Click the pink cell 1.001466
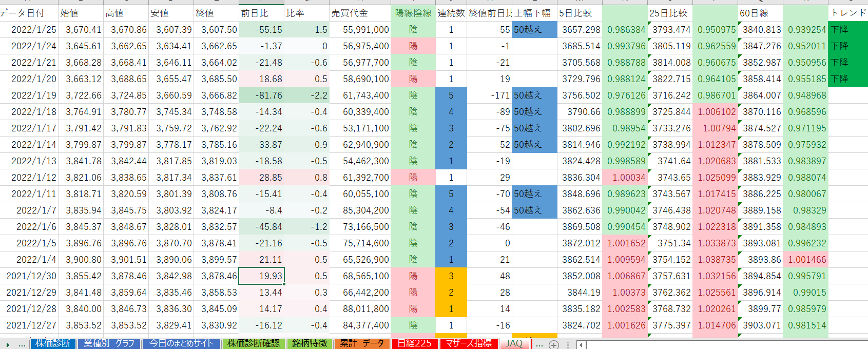The width and height of the screenshot is (868, 349). [x=805, y=260]
